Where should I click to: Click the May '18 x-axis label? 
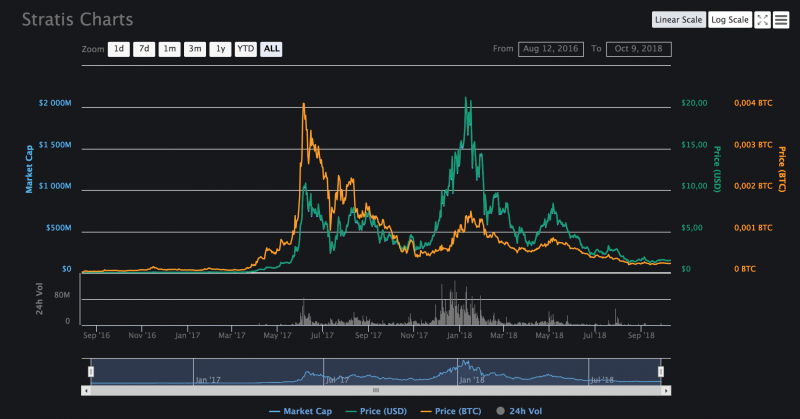(549, 335)
